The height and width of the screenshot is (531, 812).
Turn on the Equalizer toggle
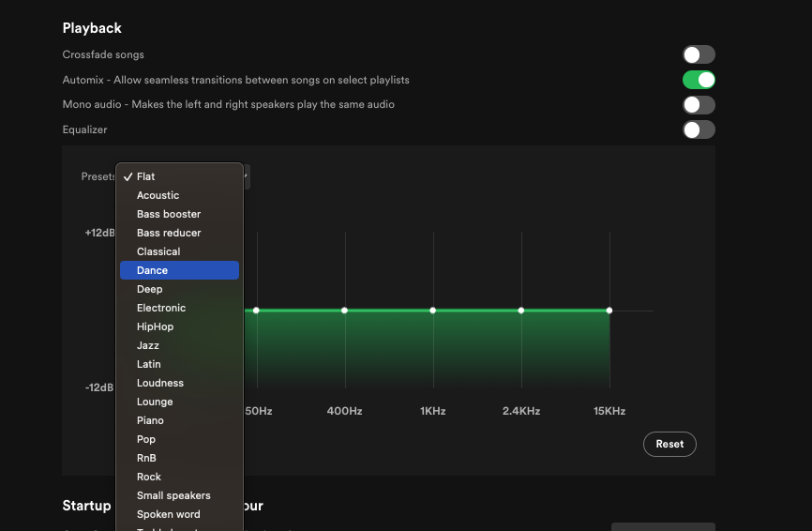click(699, 129)
